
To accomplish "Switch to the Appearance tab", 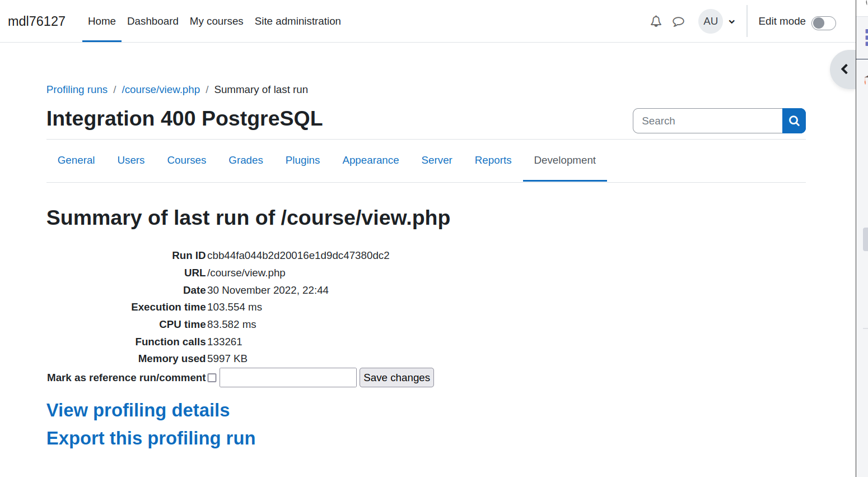I will click(371, 160).
